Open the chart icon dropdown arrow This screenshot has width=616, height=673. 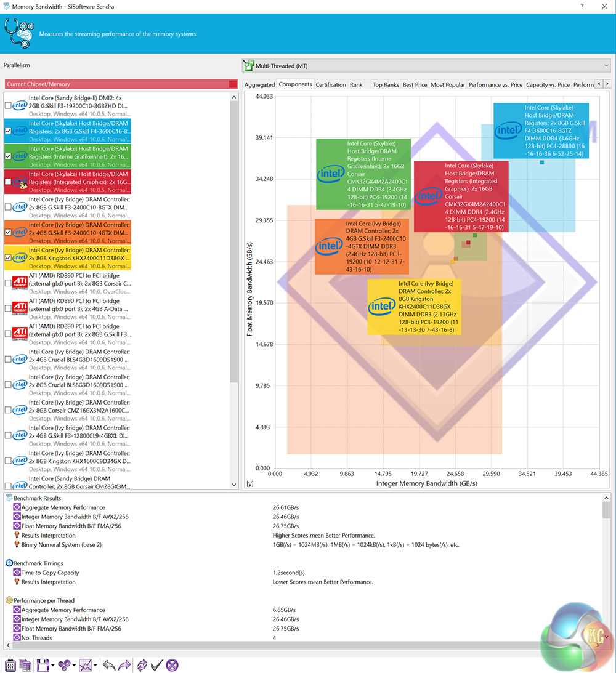(95, 666)
